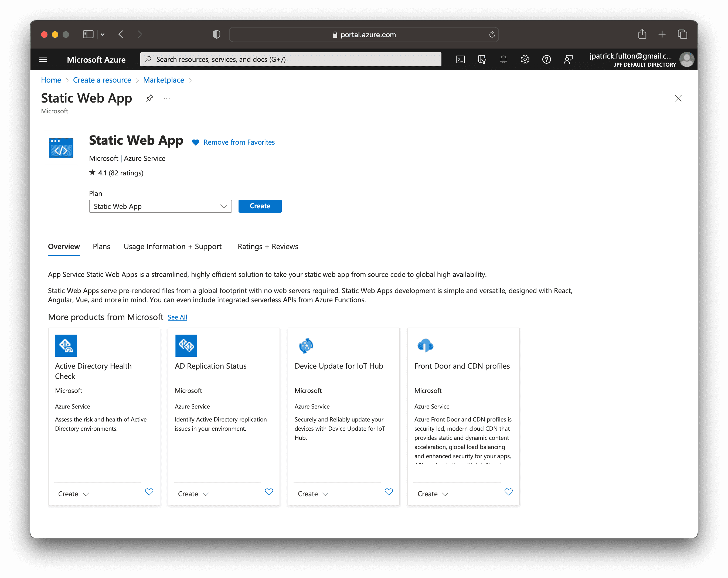Image resolution: width=728 pixels, height=578 pixels.
Task: Open a new Safari tab
Action: (662, 35)
